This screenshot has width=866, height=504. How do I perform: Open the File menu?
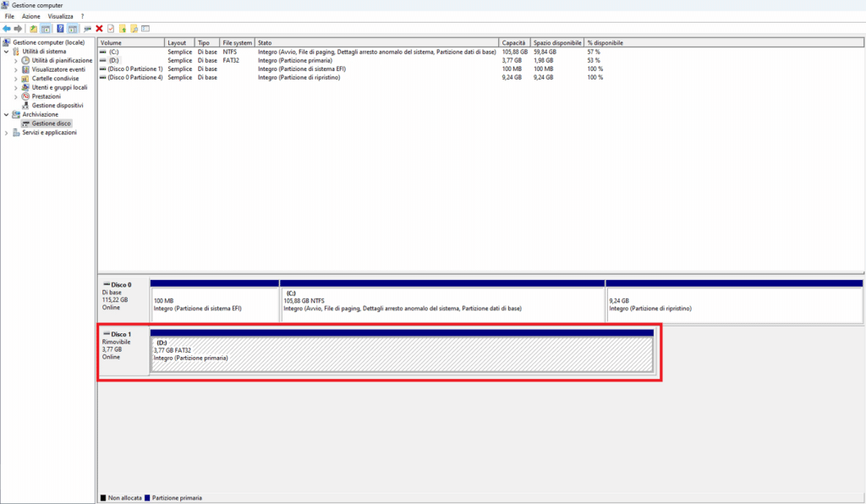[x=9, y=17]
